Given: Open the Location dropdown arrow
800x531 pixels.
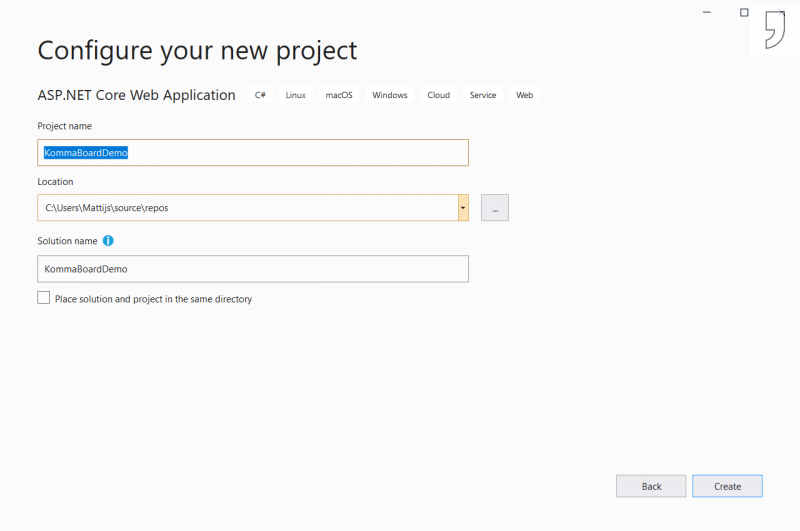Looking at the screenshot, I should [x=463, y=208].
